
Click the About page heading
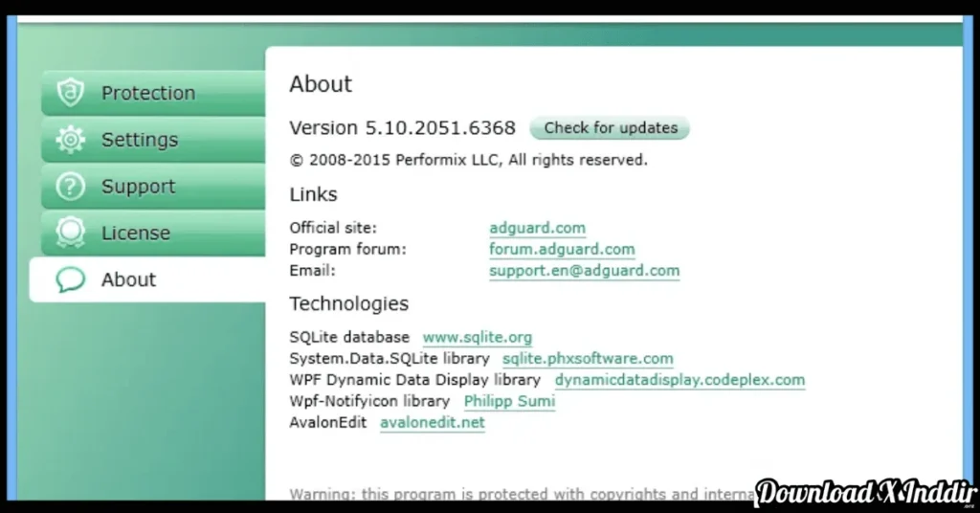click(x=321, y=84)
